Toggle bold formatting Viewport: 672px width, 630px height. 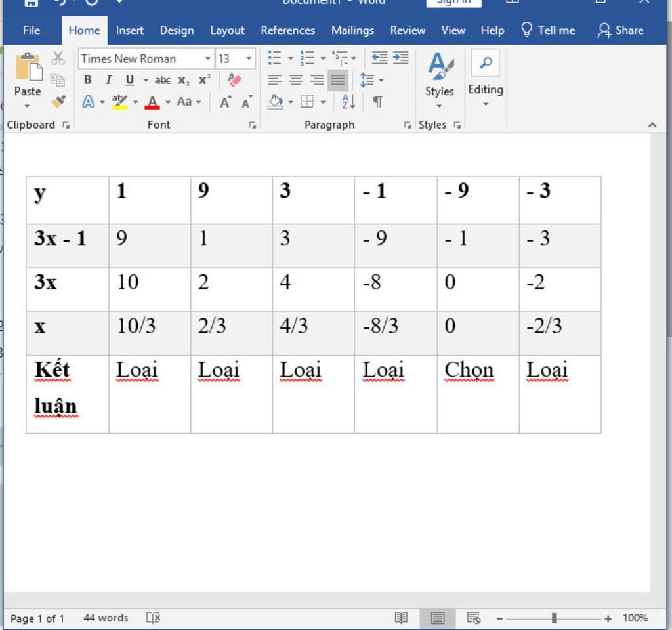point(87,79)
